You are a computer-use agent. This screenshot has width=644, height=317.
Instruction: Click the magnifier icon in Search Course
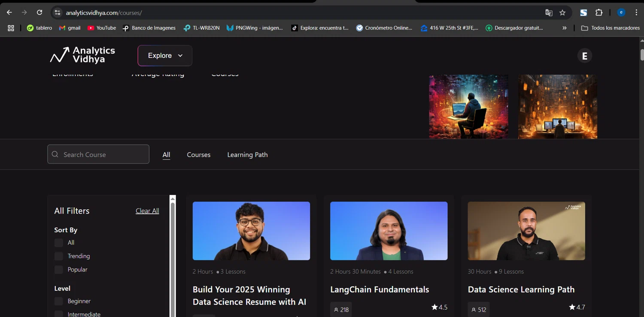coord(55,154)
